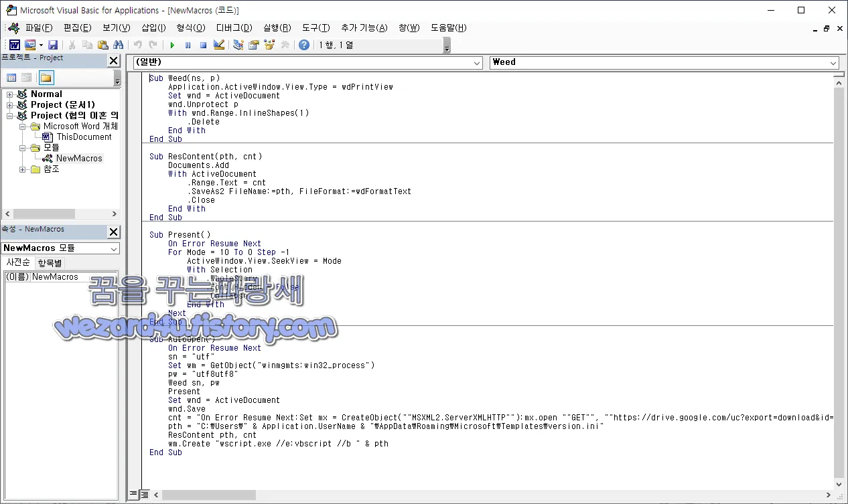This screenshot has width=848, height=504.
Task: Open the 편집(E) menu
Action: coord(77,28)
